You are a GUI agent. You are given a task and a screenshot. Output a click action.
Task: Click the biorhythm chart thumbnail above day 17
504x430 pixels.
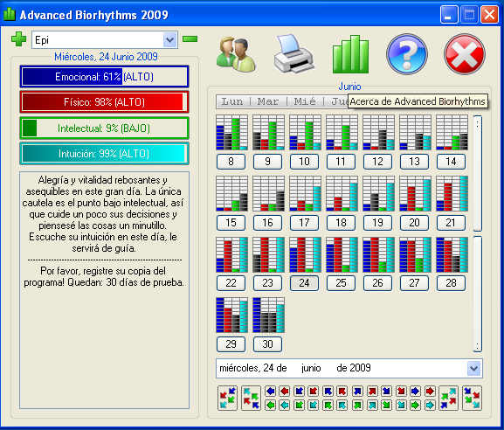pos(305,194)
